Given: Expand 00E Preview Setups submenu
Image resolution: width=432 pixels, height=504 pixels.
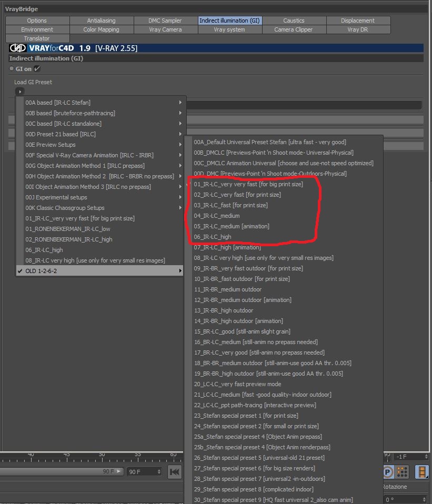Looking at the screenshot, I should 99,145.
